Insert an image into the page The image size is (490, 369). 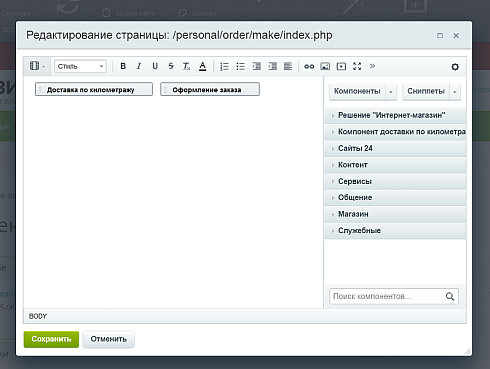[325, 66]
